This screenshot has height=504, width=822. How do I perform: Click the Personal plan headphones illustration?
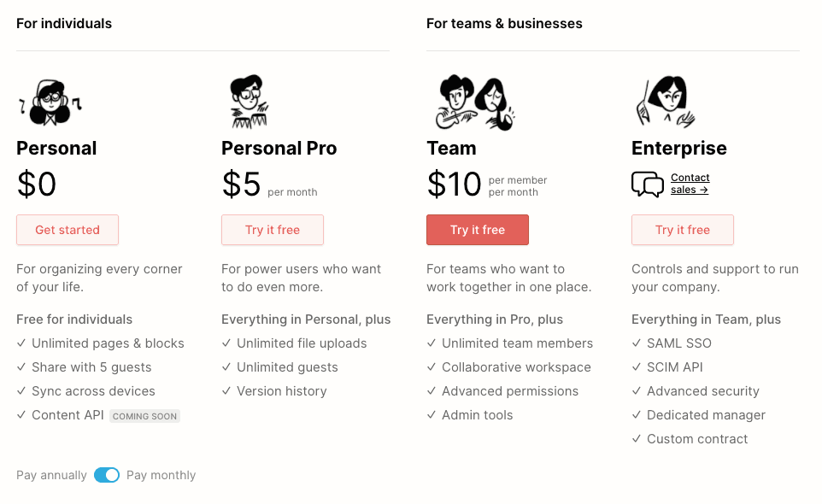click(50, 103)
